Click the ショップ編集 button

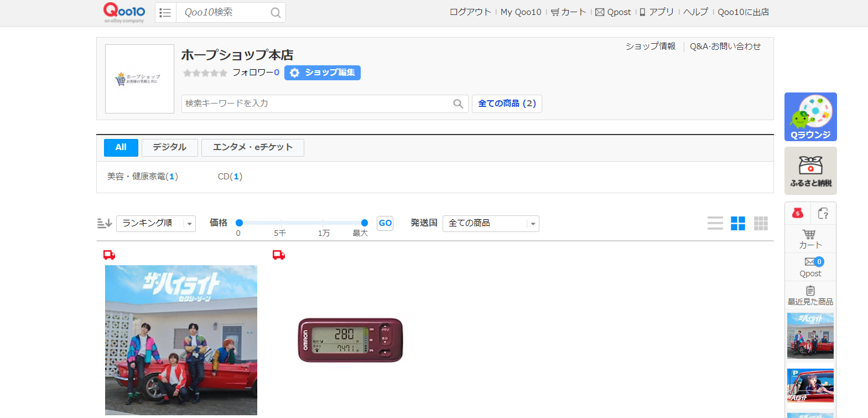click(323, 73)
